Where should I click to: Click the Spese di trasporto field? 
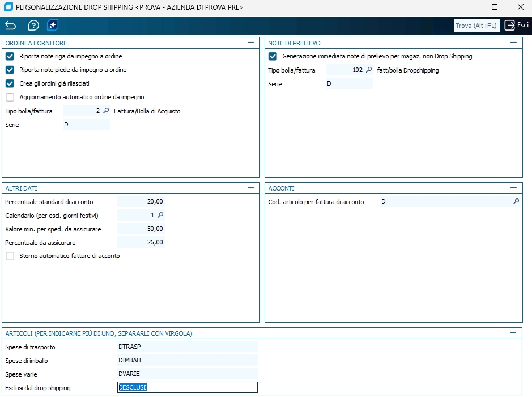[x=187, y=347]
